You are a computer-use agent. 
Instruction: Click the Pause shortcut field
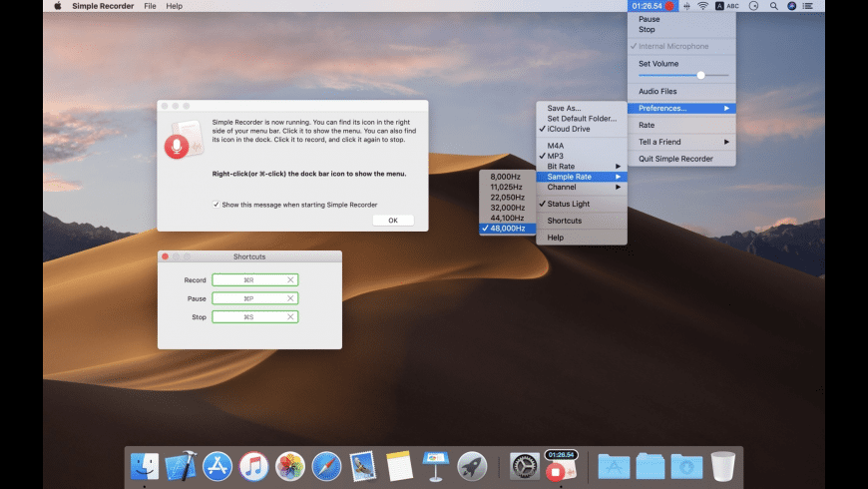pos(255,298)
